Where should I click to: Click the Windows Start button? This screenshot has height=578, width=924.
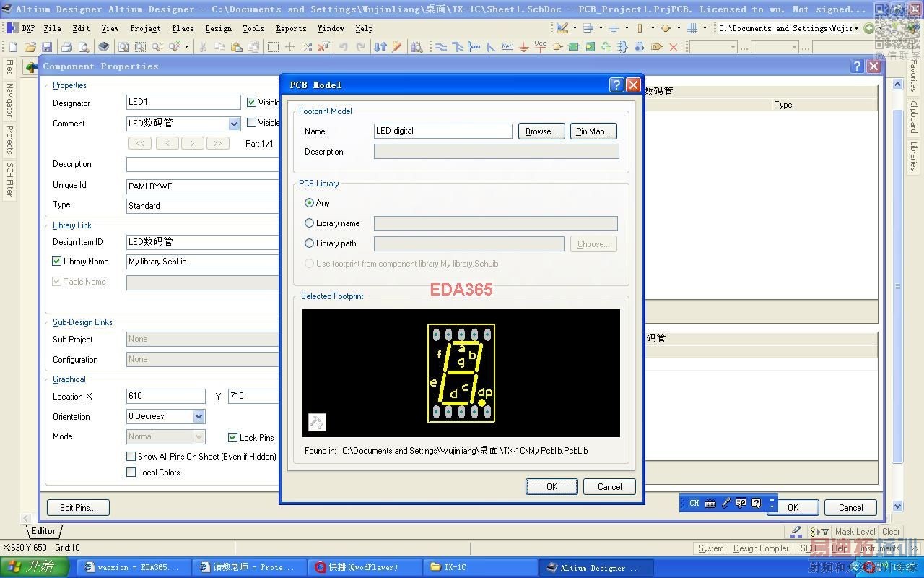coord(35,567)
